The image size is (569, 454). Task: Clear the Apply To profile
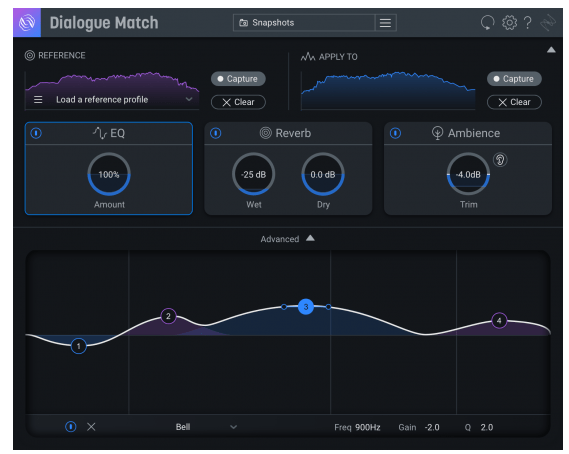point(514,102)
